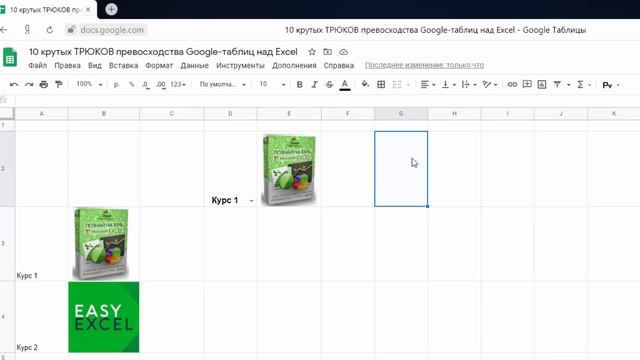
Task: Open the text rotation dropdown
Action: coord(489,84)
